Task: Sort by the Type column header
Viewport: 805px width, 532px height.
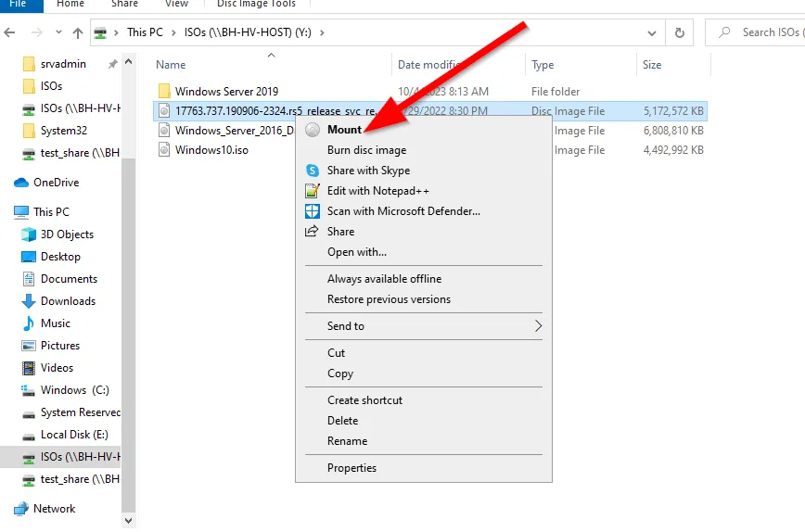Action: coord(543,65)
